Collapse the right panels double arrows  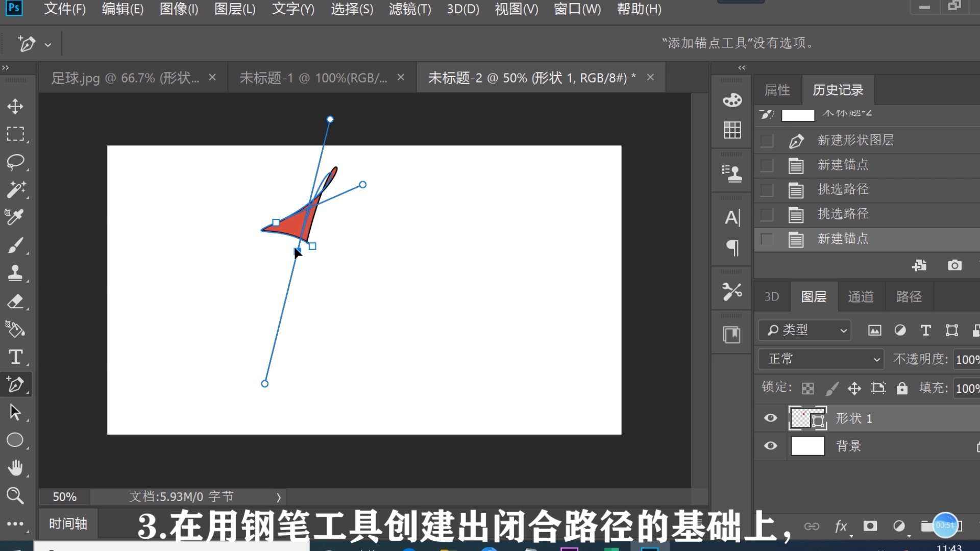tap(741, 68)
